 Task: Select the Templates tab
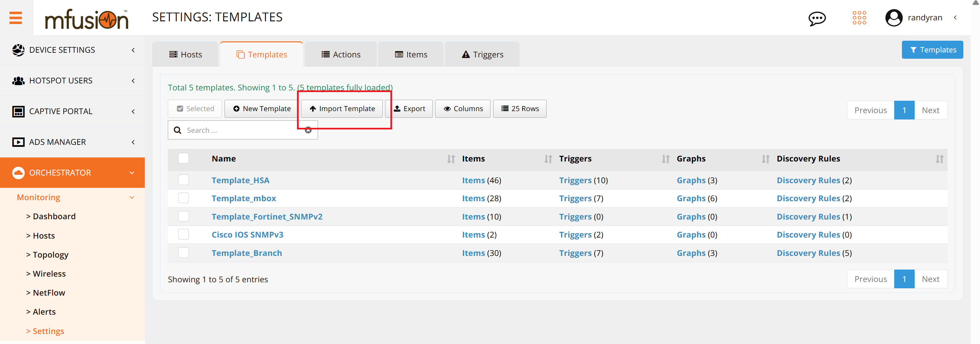click(x=262, y=54)
